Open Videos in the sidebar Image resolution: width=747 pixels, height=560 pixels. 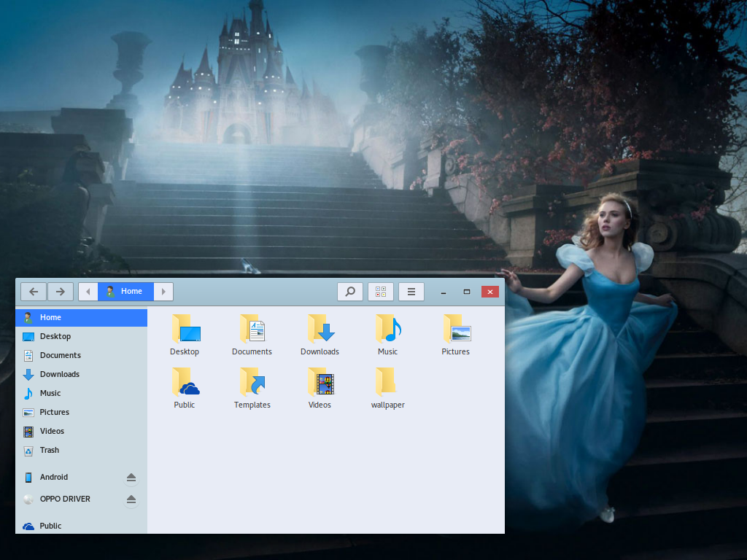pyautogui.click(x=82, y=432)
